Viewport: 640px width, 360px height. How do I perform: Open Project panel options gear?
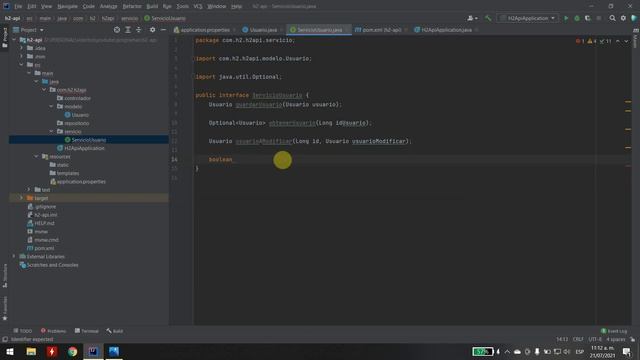[152, 30]
